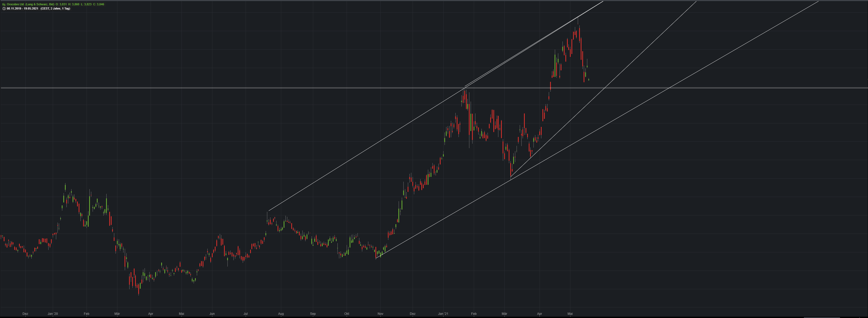Viewport: 868px width, 318px height.
Task: Click the 08.11.2019 - 19.05.2021 date range text
Action: pyautogui.click(x=22, y=8)
